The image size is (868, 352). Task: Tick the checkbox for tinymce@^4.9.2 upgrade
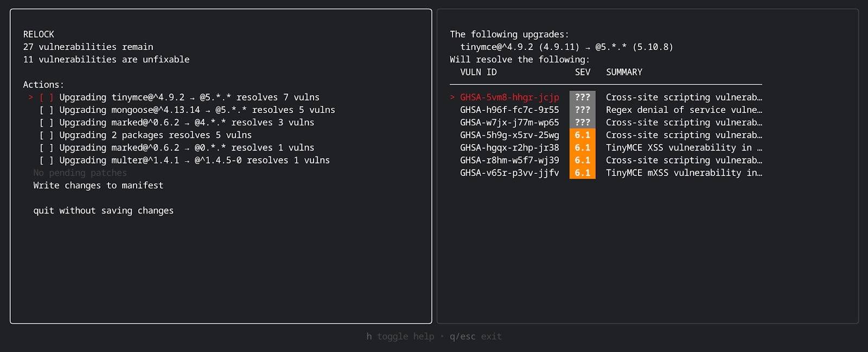tap(46, 97)
